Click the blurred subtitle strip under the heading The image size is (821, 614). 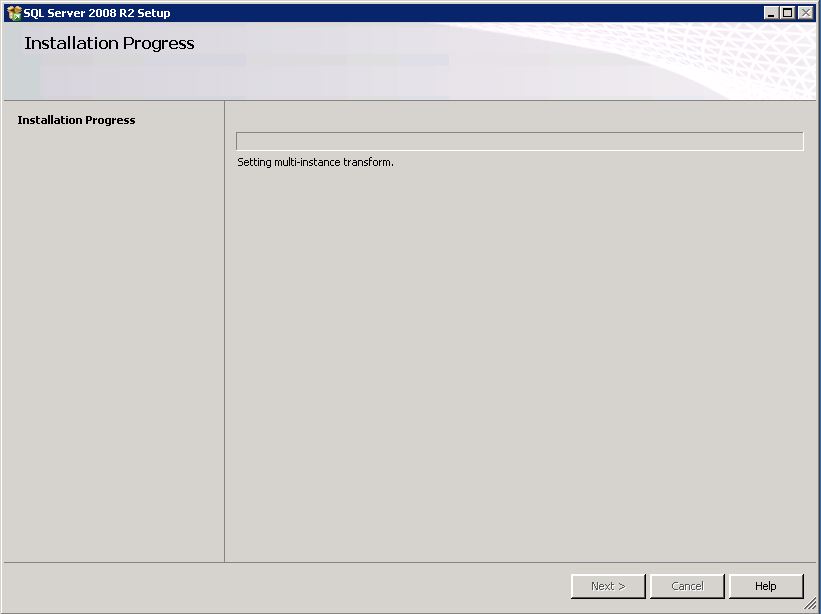pyautogui.click(x=243, y=61)
